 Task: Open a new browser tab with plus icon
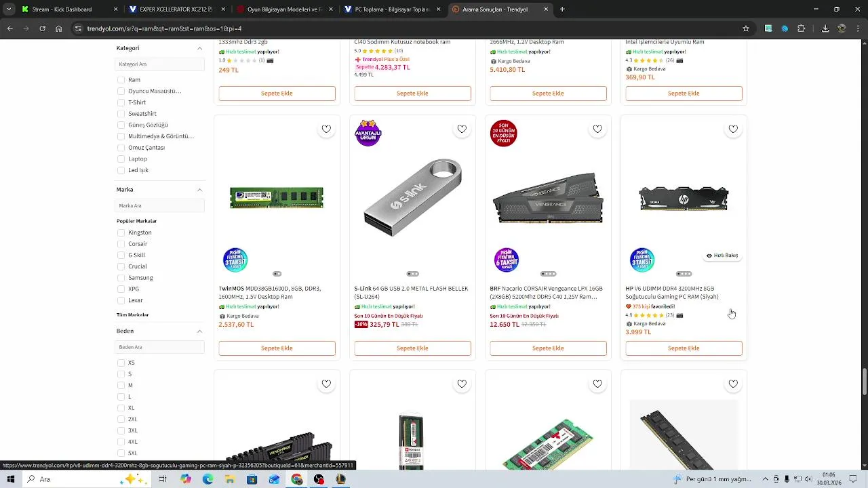(x=562, y=9)
